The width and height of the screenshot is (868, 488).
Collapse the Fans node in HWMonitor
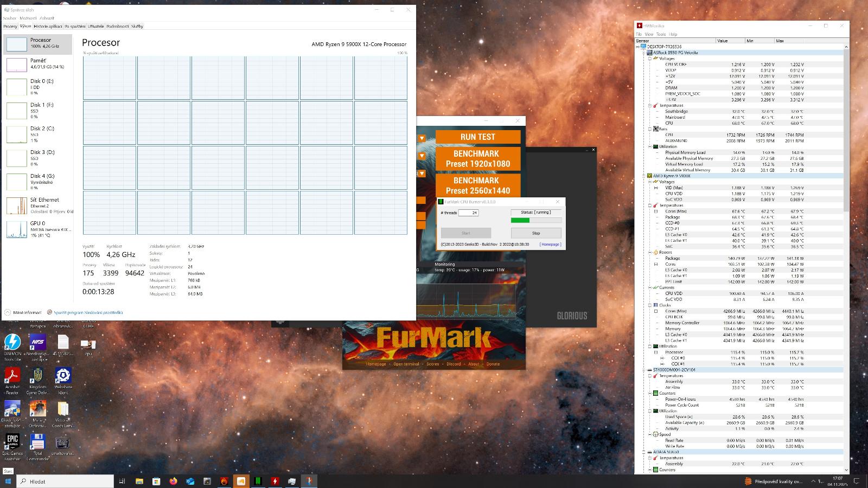(x=650, y=129)
